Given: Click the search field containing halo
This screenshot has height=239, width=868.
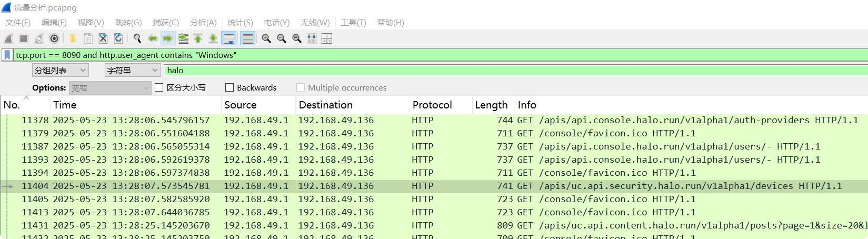Looking at the screenshot, I should click(x=516, y=70).
